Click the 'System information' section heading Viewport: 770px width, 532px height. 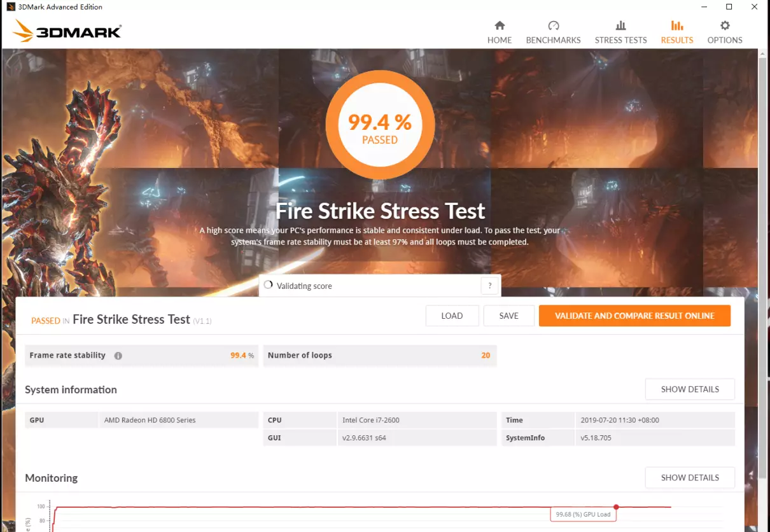coord(71,389)
